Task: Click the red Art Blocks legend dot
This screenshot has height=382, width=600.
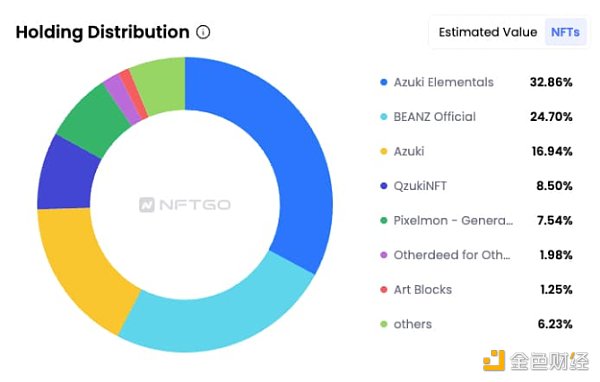Action: [384, 289]
